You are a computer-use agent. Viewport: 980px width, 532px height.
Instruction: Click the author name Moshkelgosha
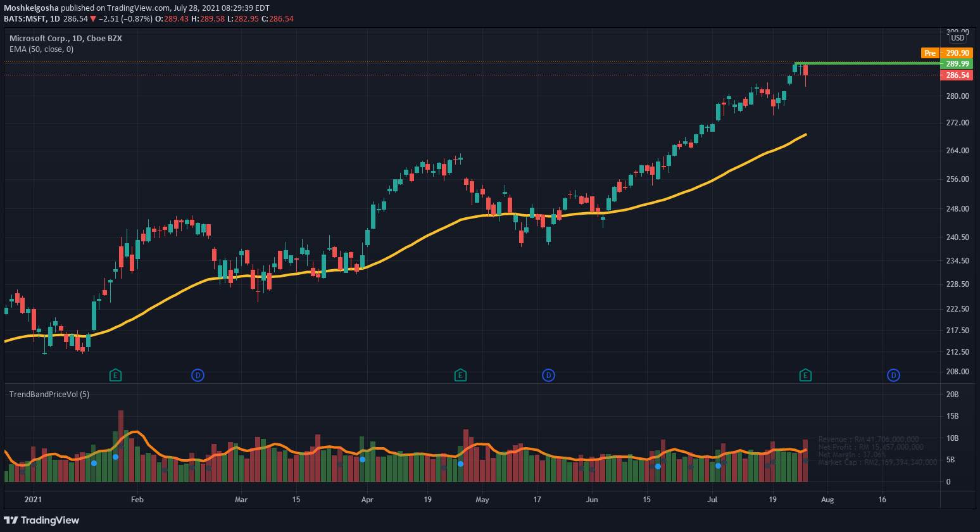point(31,8)
